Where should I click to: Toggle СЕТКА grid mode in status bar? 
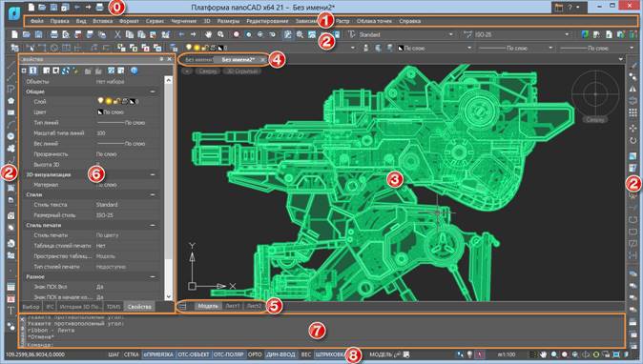(x=132, y=354)
